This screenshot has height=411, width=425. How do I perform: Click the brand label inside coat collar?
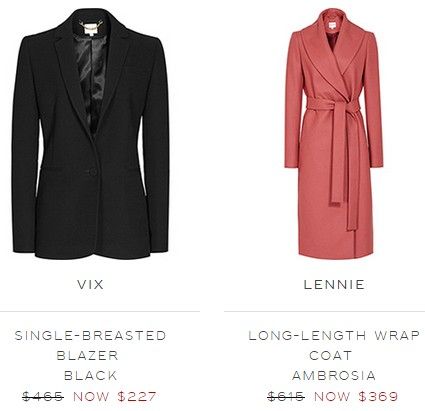[330, 26]
